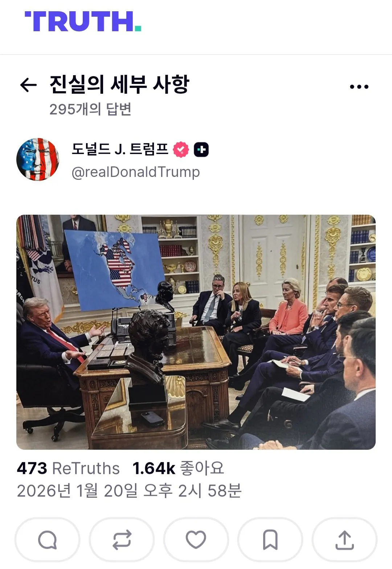ReTruth this post with the arrows icon

click(122, 540)
